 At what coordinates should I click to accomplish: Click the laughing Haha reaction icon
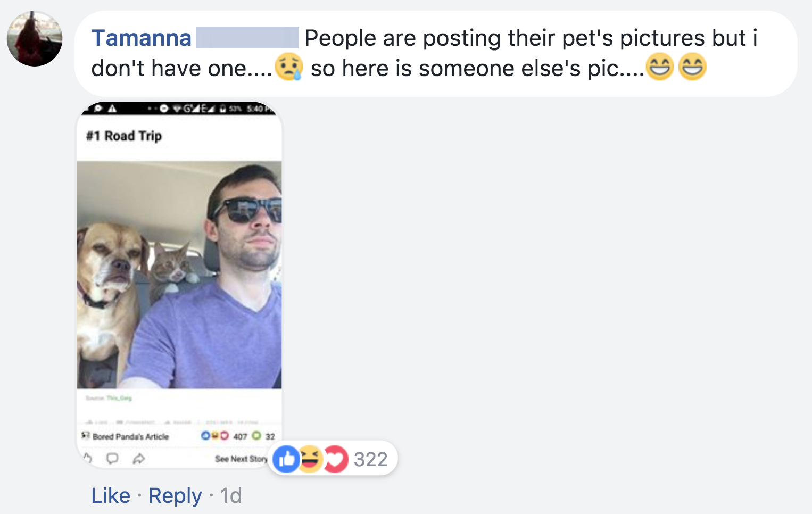(310, 459)
